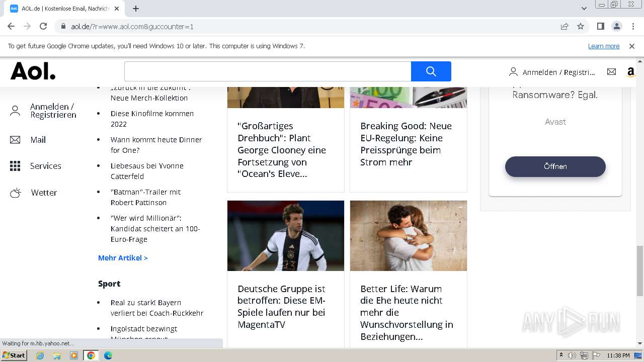This screenshot has height=362, width=644.
Task: Open the hugging couple photo
Action: point(409,236)
